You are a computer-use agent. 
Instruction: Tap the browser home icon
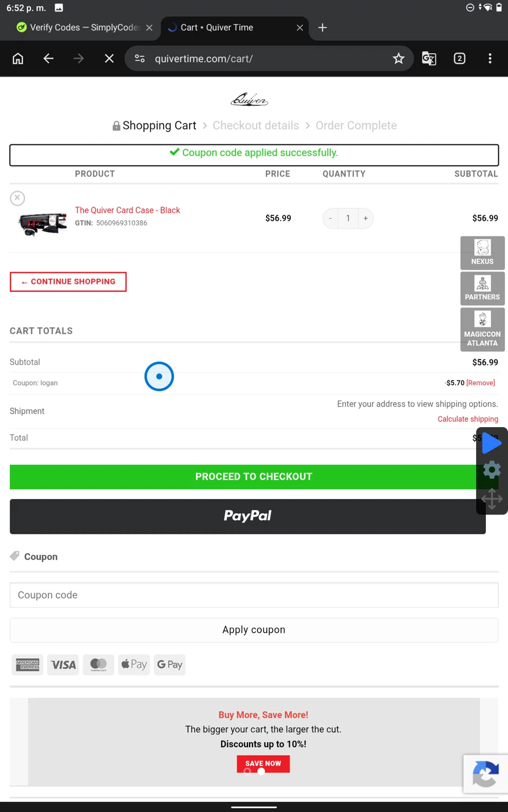point(18,58)
